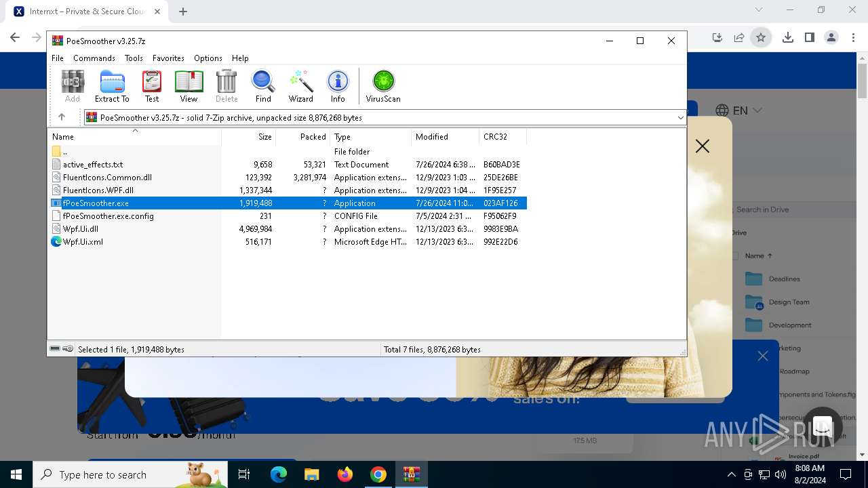868x488 pixels.
Task: Select active_effects.txt in the file list
Action: pyautogui.click(x=287, y=165)
